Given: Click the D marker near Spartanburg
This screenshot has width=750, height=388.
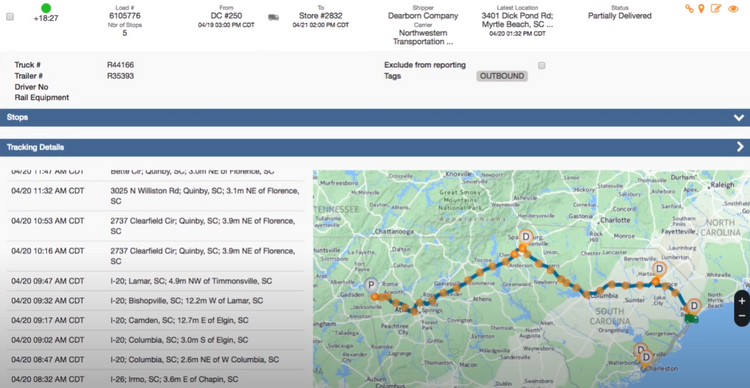Looking at the screenshot, I should 526,237.
